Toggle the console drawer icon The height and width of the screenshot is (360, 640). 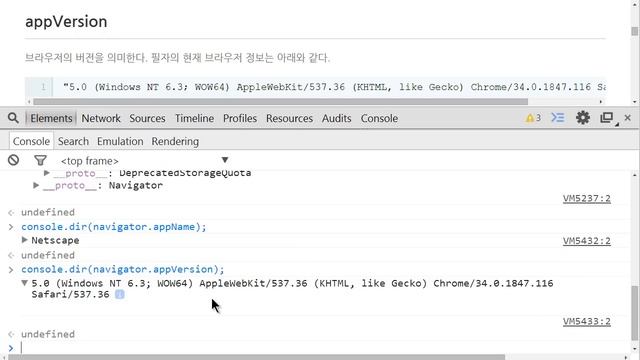tap(558, 118)
